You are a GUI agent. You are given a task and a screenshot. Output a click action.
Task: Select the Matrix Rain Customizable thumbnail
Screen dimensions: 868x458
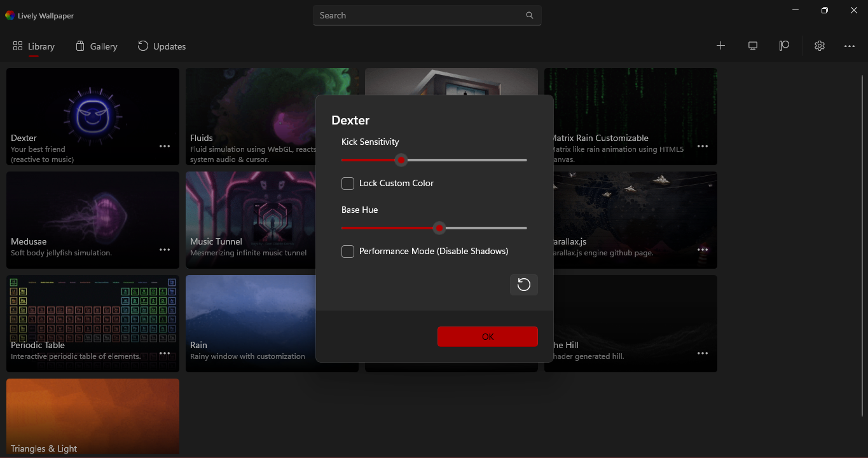pos(635,117)
